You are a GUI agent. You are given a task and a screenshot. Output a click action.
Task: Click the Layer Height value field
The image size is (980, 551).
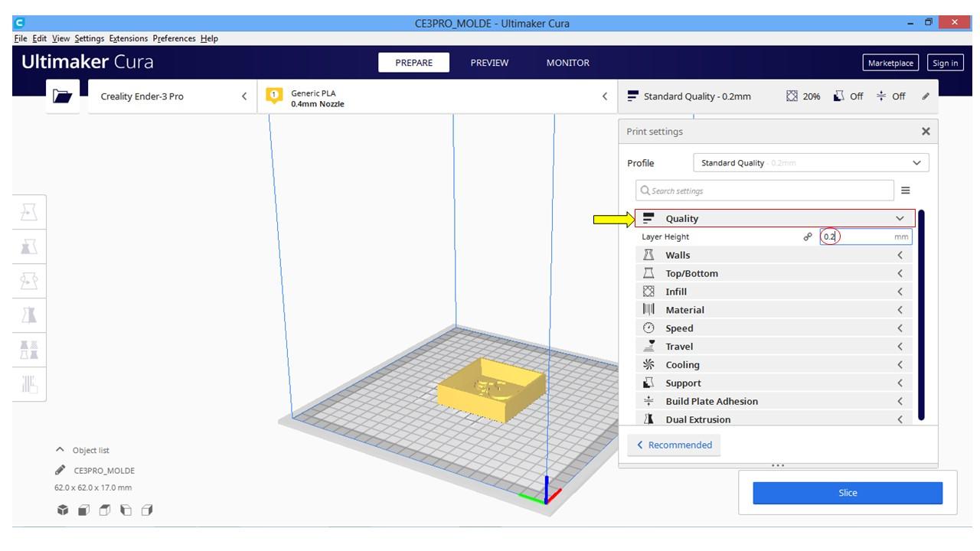(x=866, y=237)
